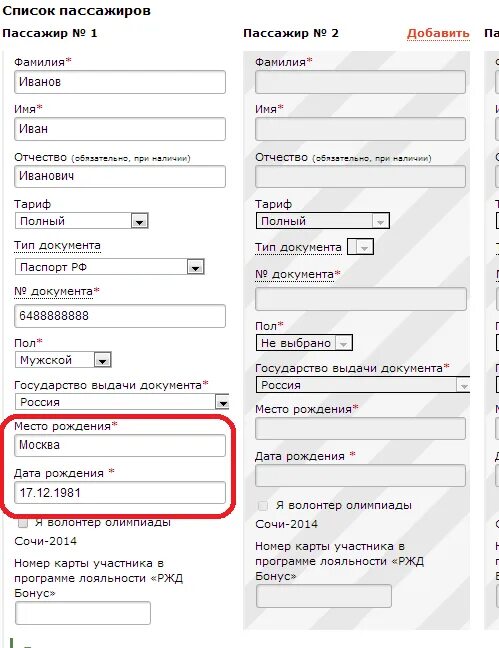Click document number field 6488888888
499x648 pixels.
pyautogui.click(x=120, y=316)
